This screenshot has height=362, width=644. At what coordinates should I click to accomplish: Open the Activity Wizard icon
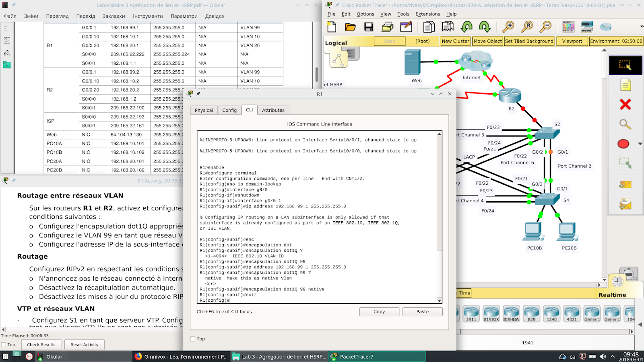[x=406, y=27]
